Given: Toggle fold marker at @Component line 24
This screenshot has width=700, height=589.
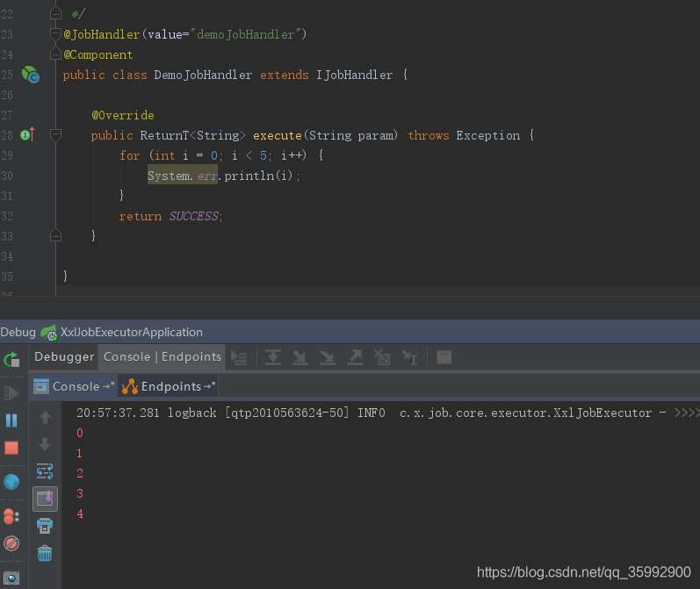Looking at the screenshot, I should 56,54.
